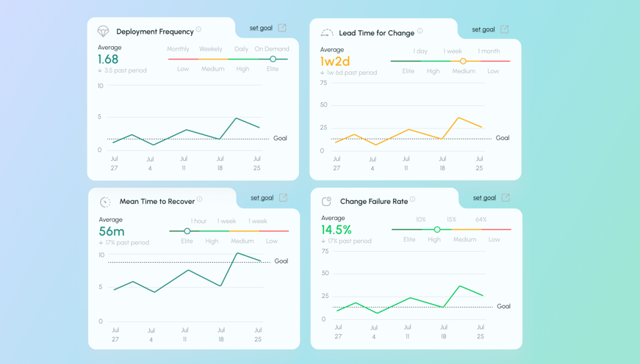640x364 pixels.
Task: Click the 'Daily' scale label
Action: coord(241,49)
